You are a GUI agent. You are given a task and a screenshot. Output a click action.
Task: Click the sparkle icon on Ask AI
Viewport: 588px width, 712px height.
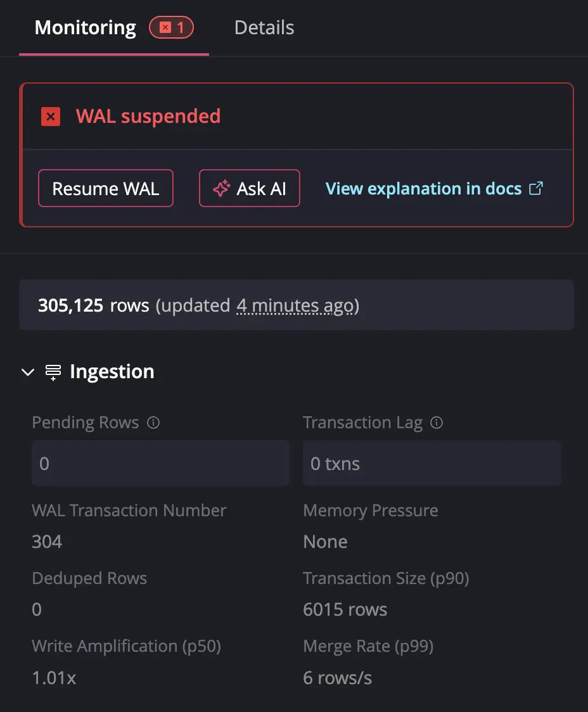tap(220, 189)
